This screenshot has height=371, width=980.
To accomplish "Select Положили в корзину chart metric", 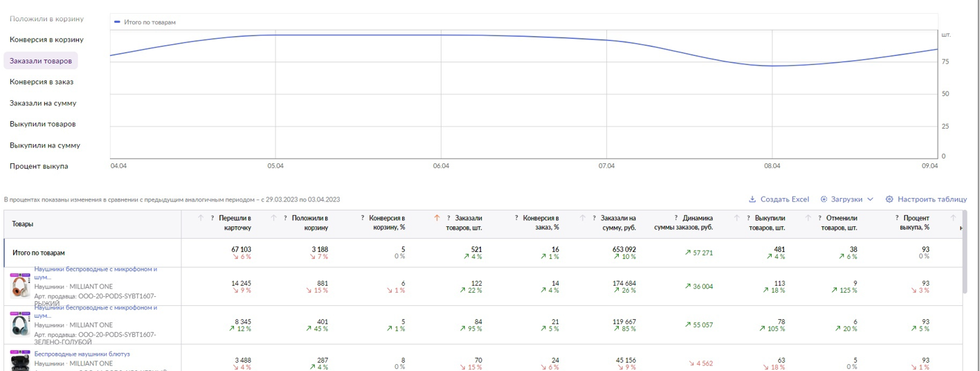I will (x=46, y=19).
